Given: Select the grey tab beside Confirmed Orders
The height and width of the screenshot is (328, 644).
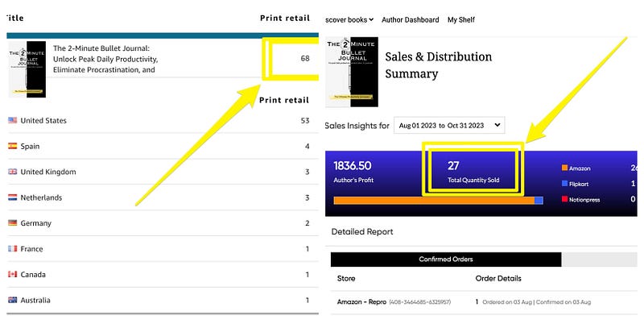Looking at the screenshot, I should (x=599, y=259).
